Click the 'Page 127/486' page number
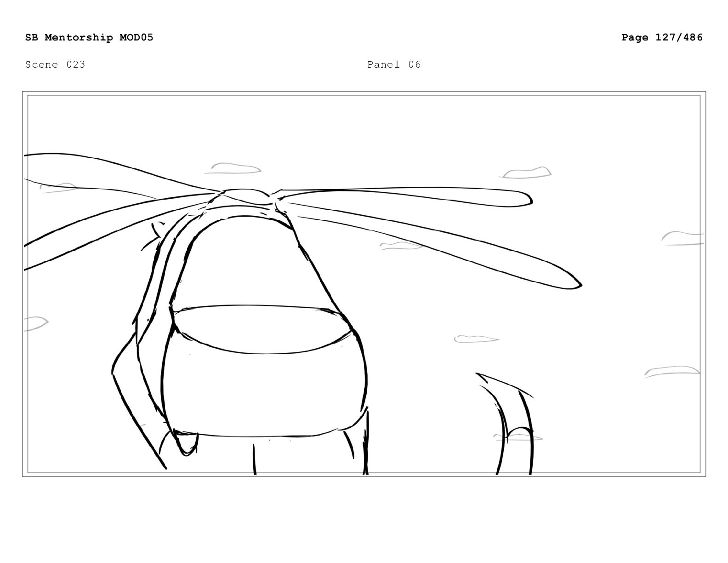728x563 pixels. tap(662, 37)
